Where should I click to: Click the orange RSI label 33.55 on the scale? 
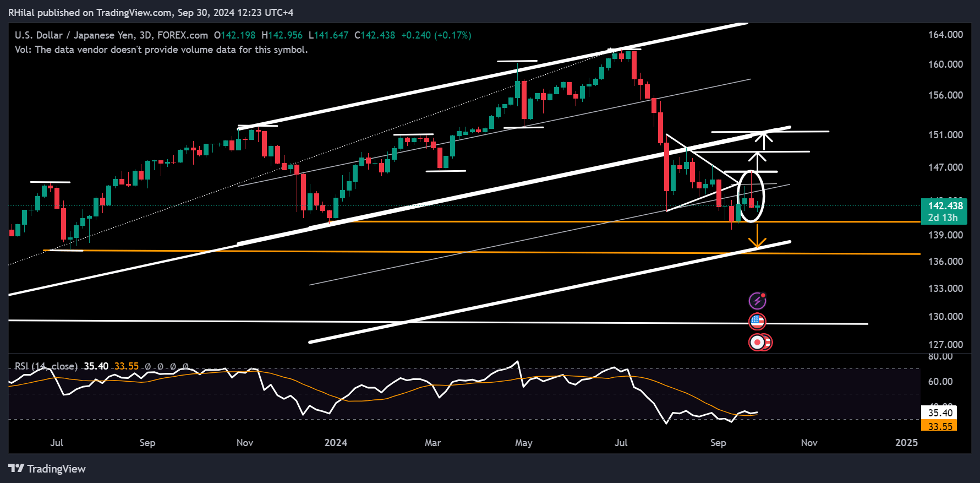point(940,426)
